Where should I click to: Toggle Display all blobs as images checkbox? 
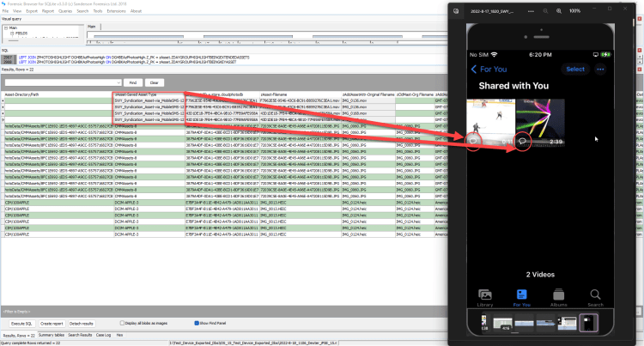(120, 323)
